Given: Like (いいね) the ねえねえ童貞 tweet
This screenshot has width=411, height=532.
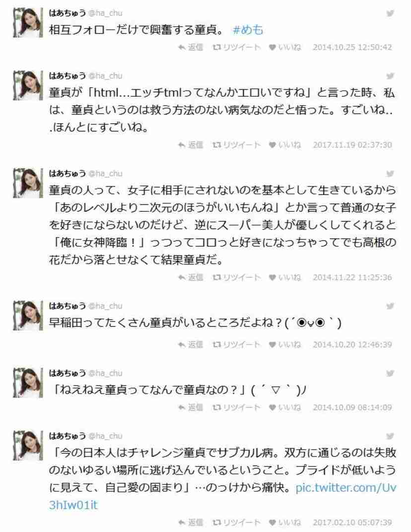Looking at the screenshot, I should tap(285, 407).
